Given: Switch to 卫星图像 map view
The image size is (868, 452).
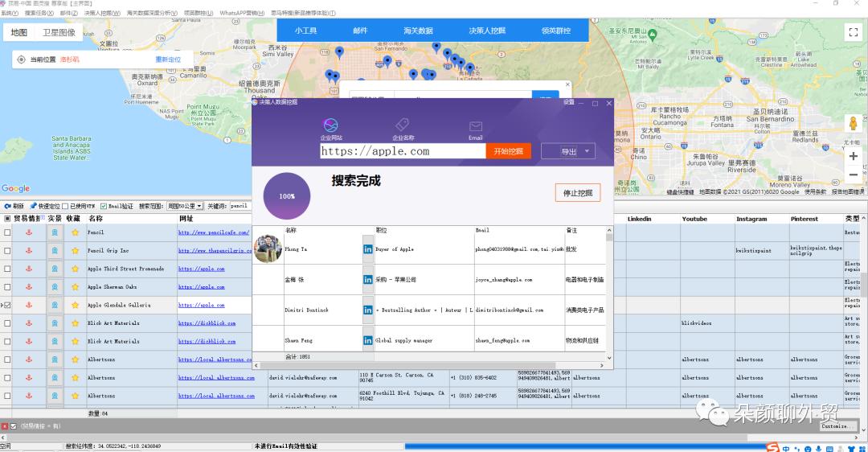Looking at the screenshot, I should click(x=59, y=33).
